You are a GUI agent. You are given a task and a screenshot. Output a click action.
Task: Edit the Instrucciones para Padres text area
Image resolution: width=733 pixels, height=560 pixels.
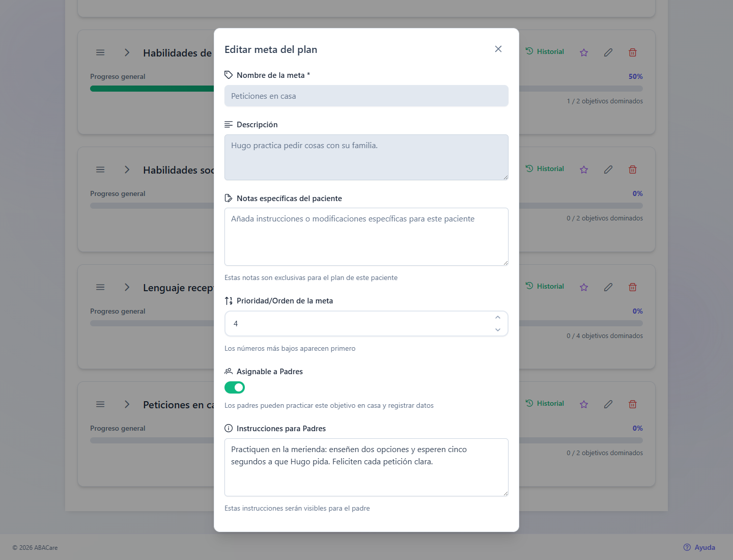(x=366, y=467)
